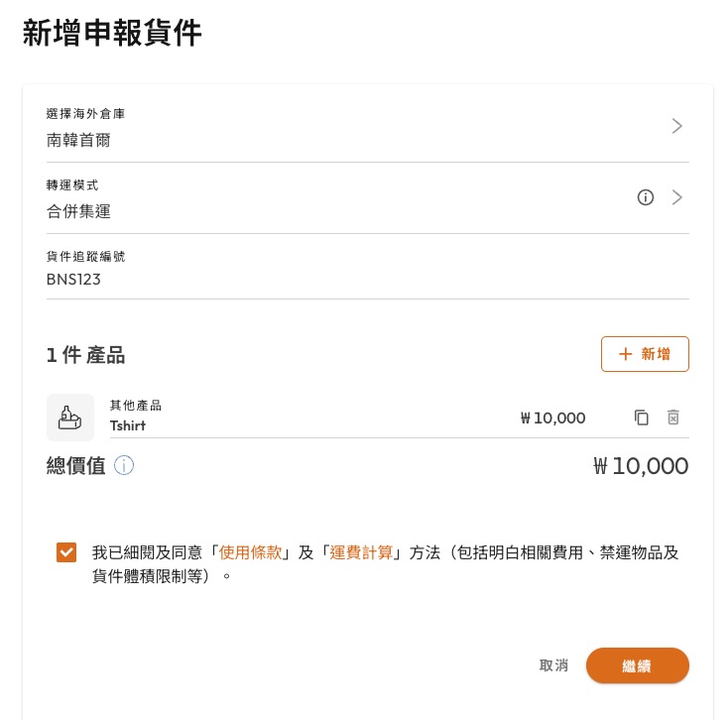Click the 取消 button
The width and height of the screenshot is (728, 720).
click(553, 665)
